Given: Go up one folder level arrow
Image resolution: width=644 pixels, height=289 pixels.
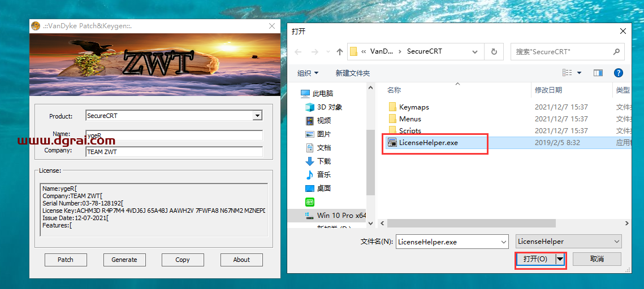Looking at the screenshot, I should 340,52.
